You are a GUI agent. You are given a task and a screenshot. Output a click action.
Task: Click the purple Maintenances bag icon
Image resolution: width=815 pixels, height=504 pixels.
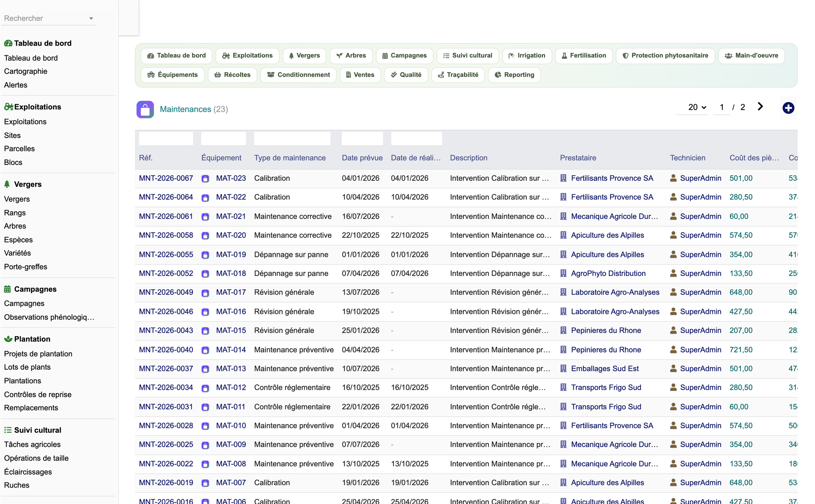coord(145,110)
